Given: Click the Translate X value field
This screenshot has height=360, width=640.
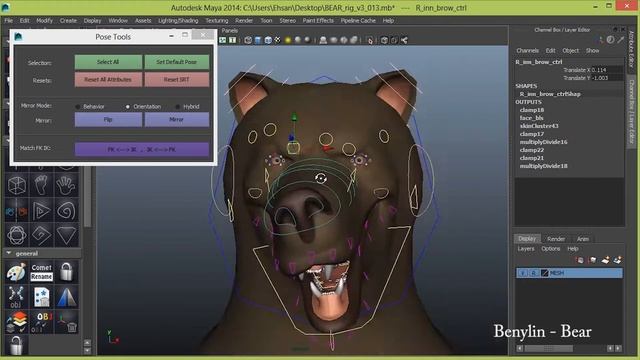Looking at the screenshot, I should (607, 70).
